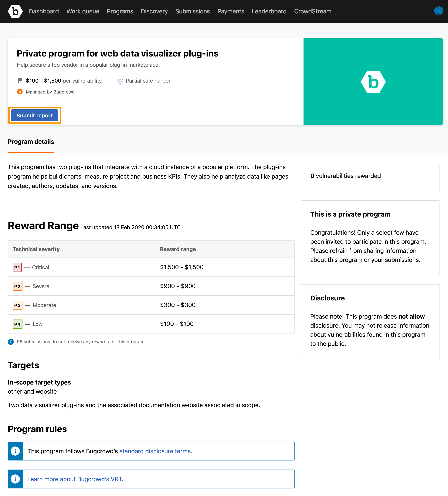
Task: Click the P4 Low severity badge
Action: (17, 324)
